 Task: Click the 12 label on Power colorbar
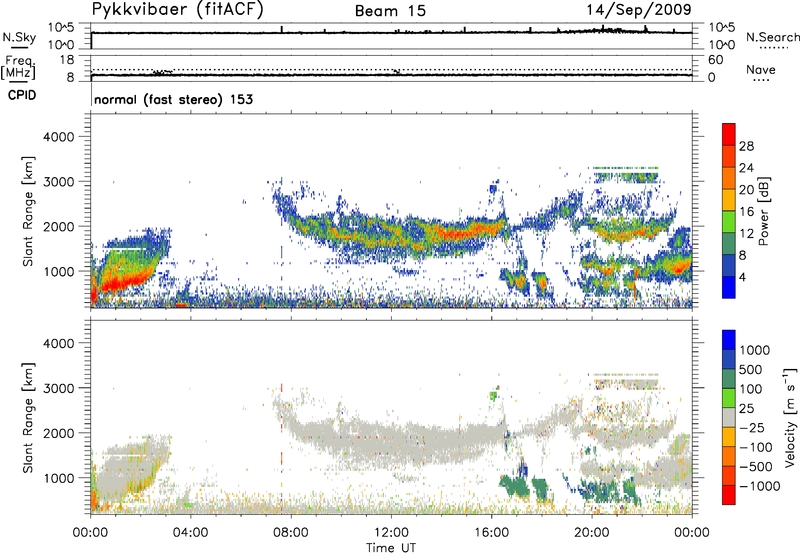pos(746,234)
